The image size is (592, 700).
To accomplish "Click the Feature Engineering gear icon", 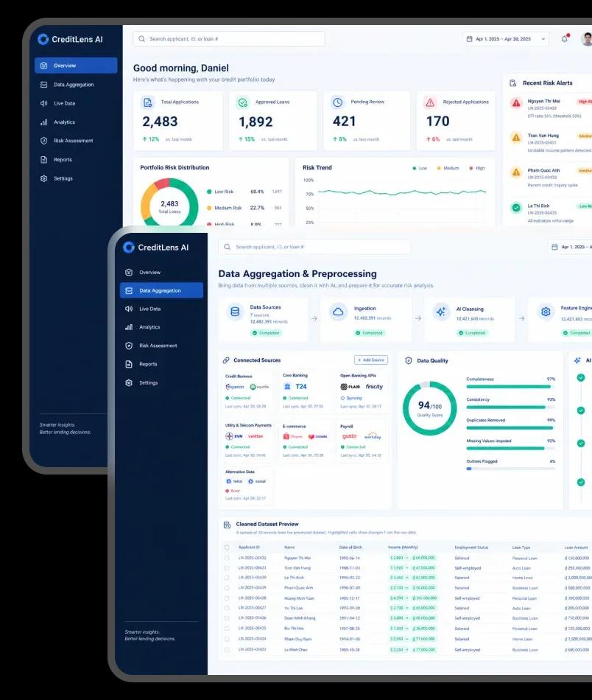I will [546, 312].
